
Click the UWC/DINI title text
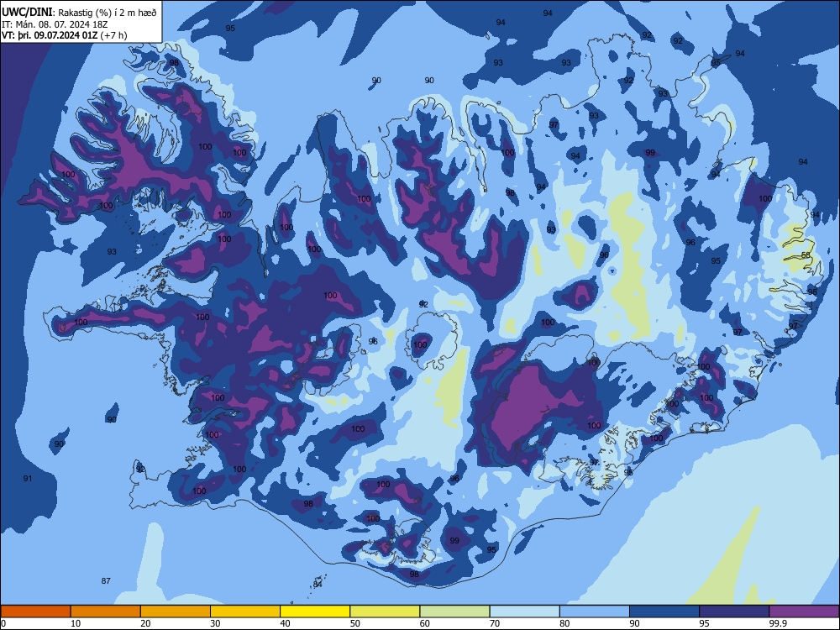27,13
